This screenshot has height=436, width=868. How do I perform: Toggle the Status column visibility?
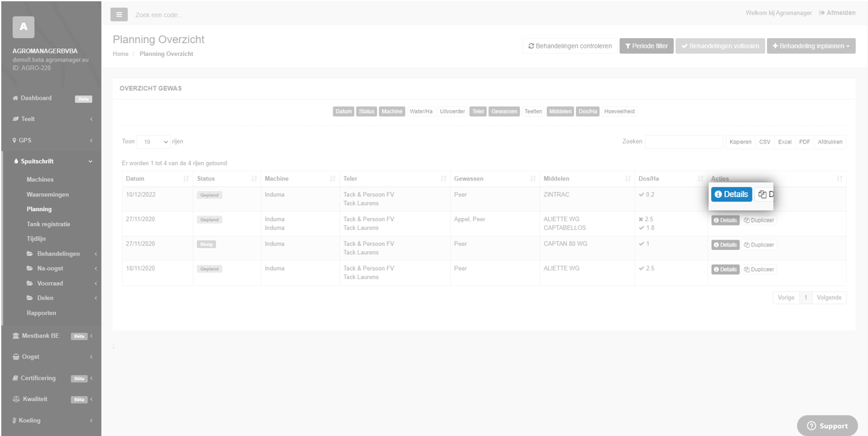click(x=366, y=111)
